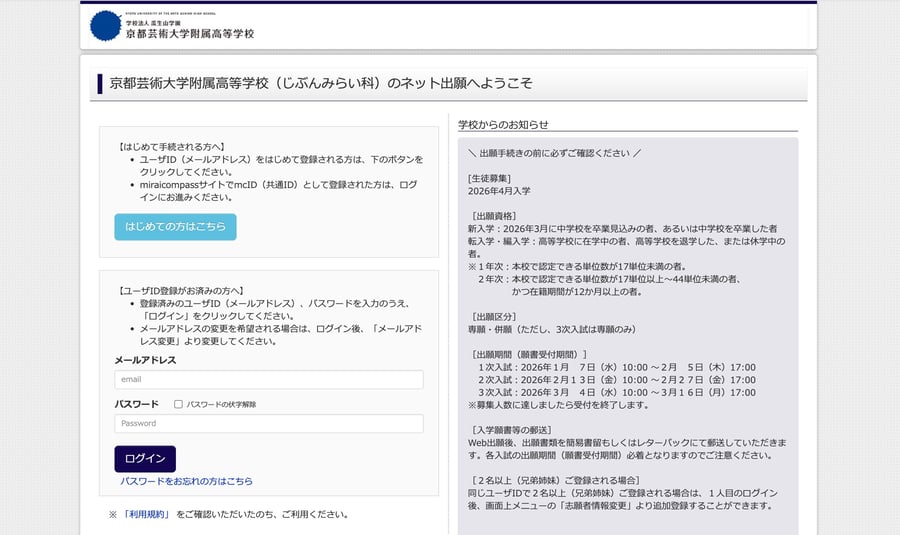Viewport: 900px width, 535px height.
Task: Click the blue school emblem logo
Action: (105, 26)
